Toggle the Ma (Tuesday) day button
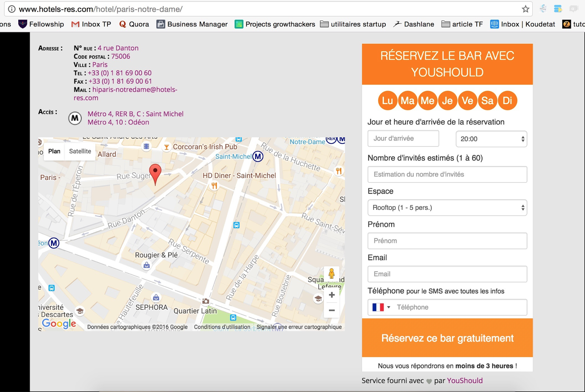585x392 pixels. (408, 100)
